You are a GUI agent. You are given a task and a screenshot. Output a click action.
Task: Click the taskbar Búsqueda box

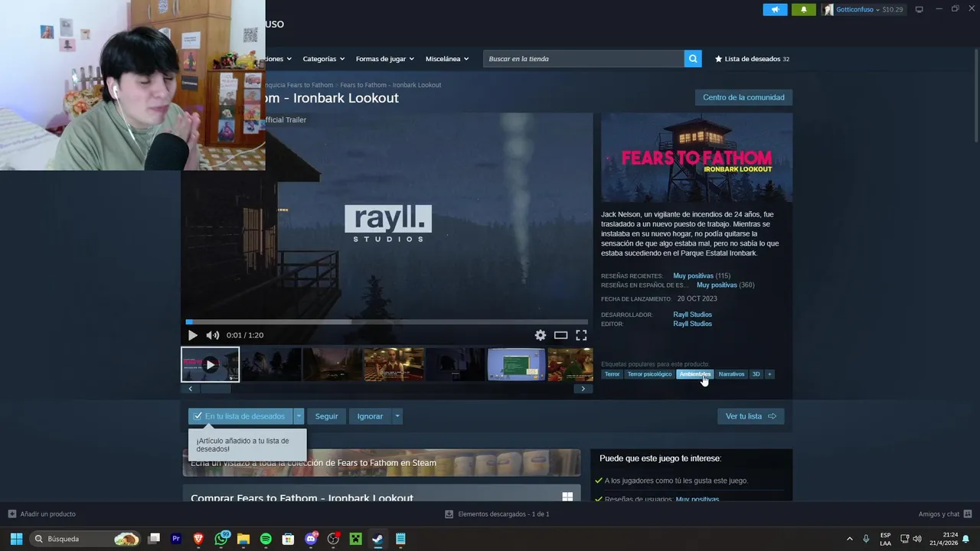[x=86, y=539]
